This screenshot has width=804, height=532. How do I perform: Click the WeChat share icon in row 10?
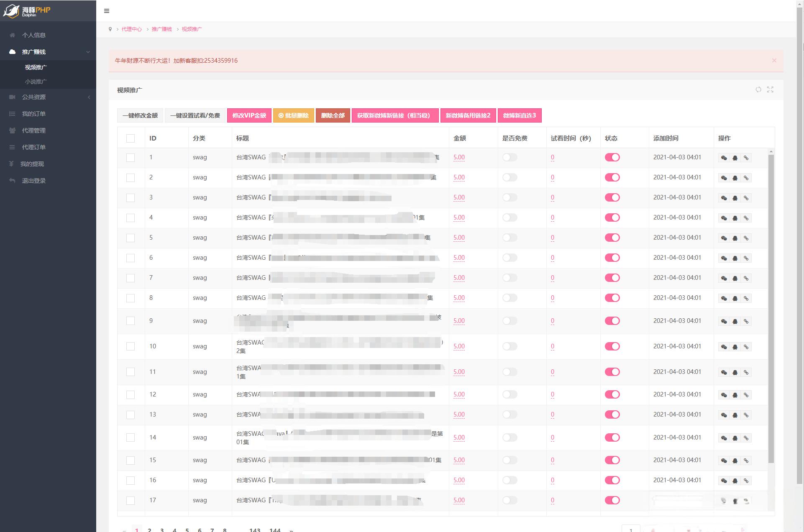[724, 347]
